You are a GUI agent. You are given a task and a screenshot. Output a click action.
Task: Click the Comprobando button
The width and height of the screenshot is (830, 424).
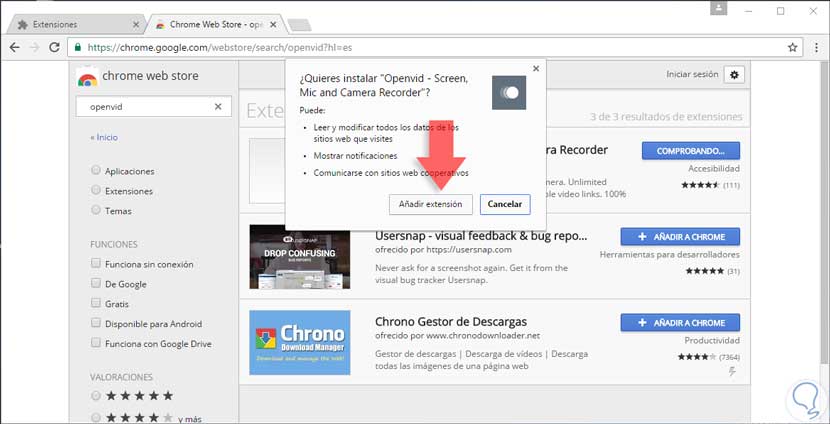[x=691, y=151]
